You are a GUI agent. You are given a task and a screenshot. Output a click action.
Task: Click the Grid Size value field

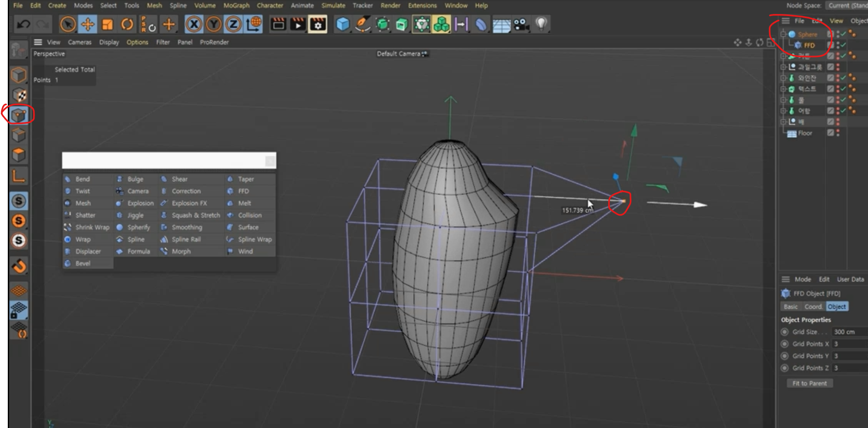(x=849, y=332)
